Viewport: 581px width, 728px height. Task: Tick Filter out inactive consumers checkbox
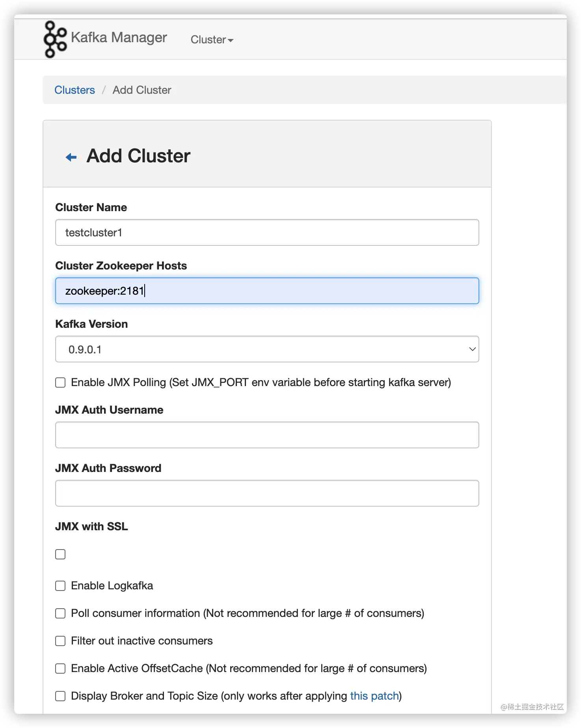pos(60,641)
